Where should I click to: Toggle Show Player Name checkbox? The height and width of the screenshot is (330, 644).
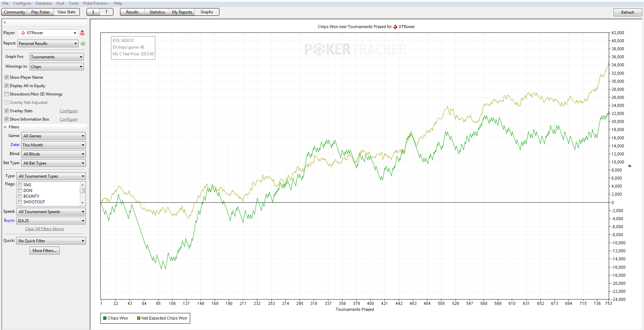(x=6, y=77)
